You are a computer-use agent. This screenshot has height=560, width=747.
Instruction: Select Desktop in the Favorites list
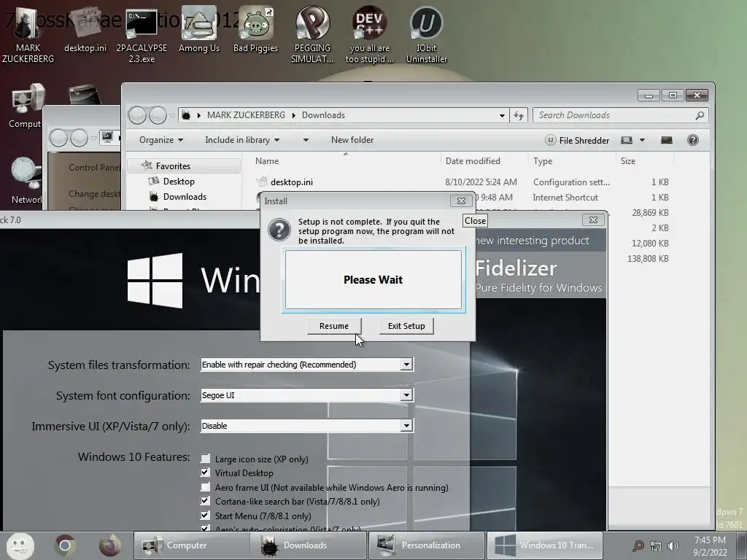point(178,182)
